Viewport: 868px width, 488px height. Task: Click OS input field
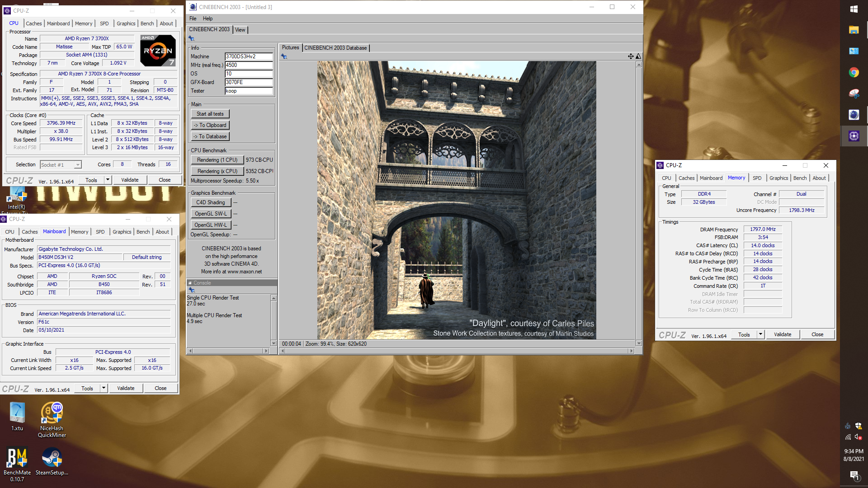pyautogui.click(x=249, y=74)
